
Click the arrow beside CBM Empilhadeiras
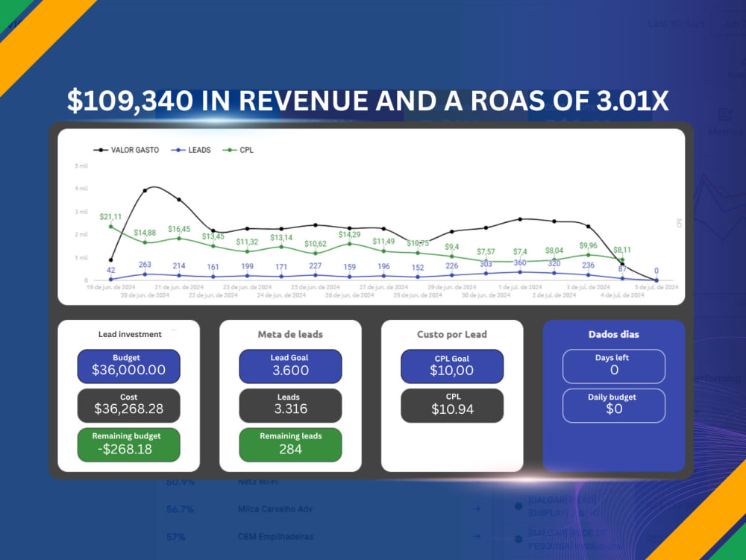(476, 537)
